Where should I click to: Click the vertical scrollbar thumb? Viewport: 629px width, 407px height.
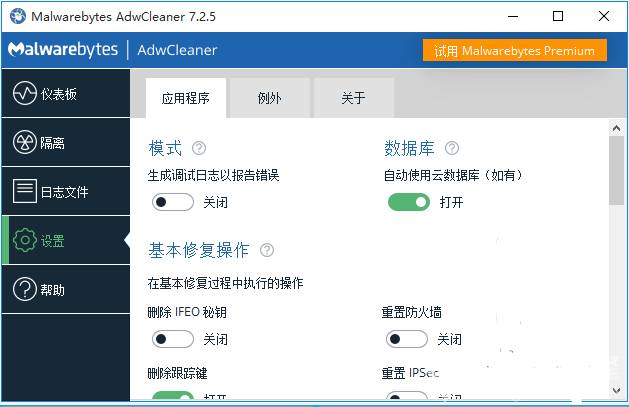617,170
